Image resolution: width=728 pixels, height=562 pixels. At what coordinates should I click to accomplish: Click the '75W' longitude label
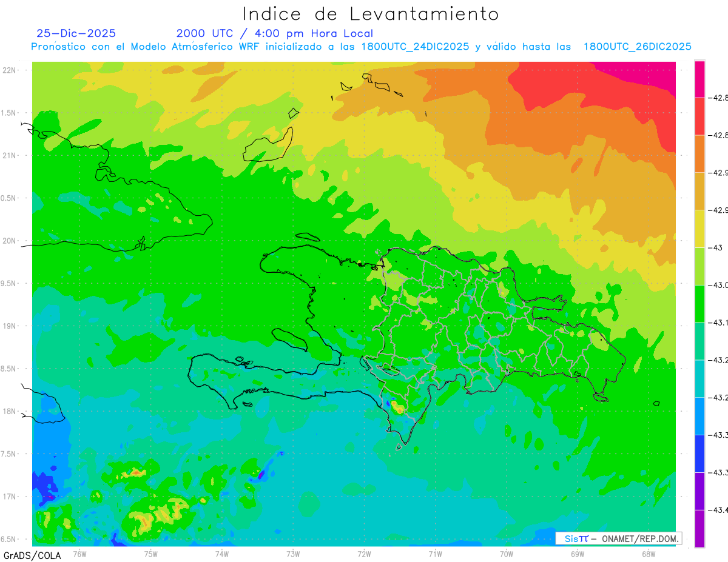150,554
